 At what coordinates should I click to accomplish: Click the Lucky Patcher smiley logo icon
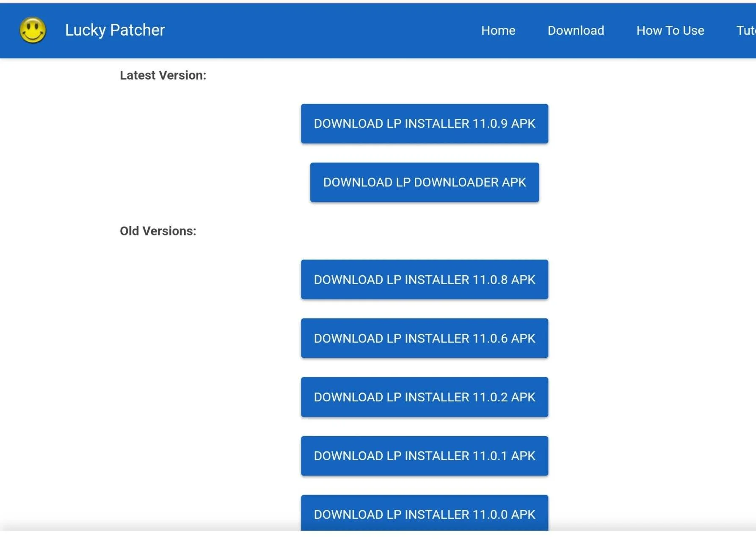tap(33, 30)
